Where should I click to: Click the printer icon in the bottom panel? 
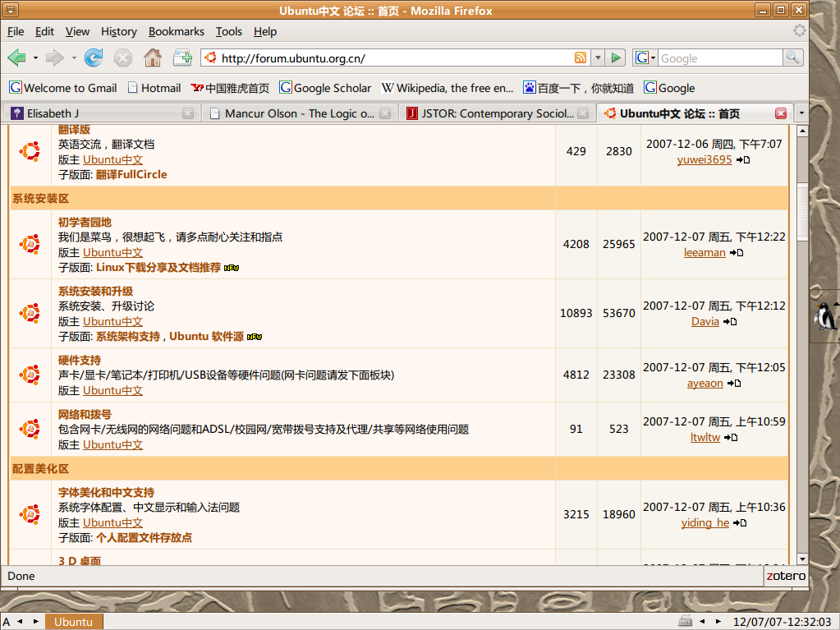685,622
